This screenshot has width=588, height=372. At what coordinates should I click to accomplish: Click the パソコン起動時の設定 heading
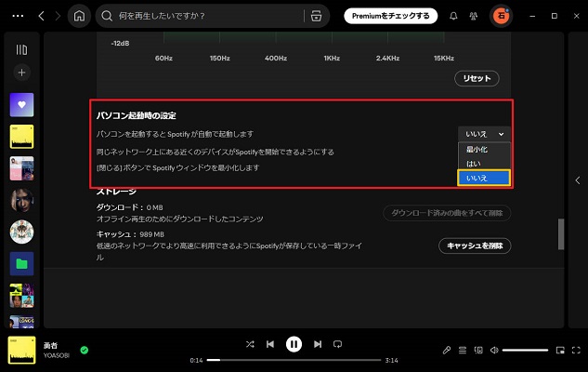pyautogui.click(x=137, y=115)
